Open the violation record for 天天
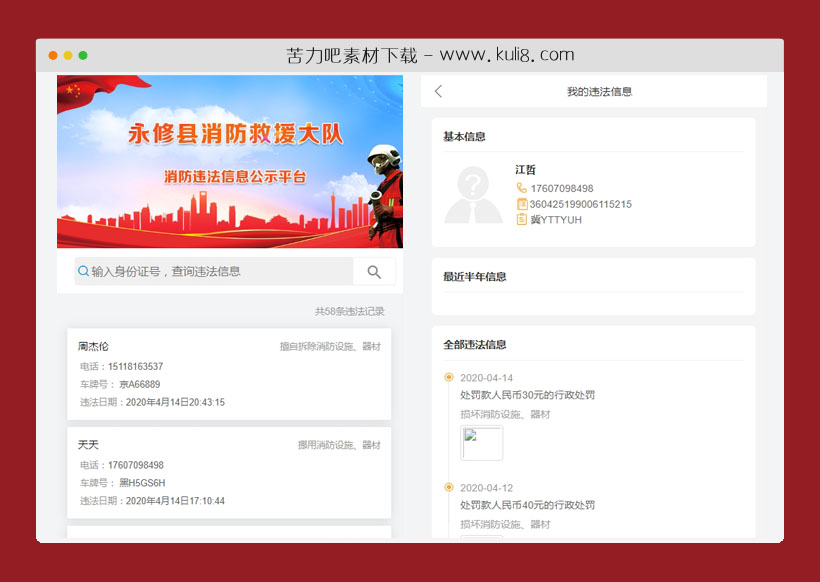820x582 pixels. (230, 471)
